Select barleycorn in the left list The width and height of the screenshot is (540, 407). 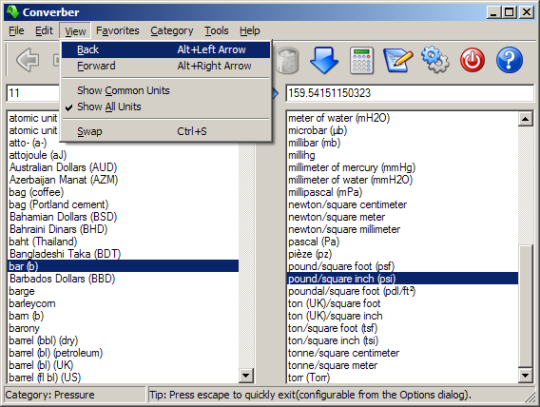(123, 303)
